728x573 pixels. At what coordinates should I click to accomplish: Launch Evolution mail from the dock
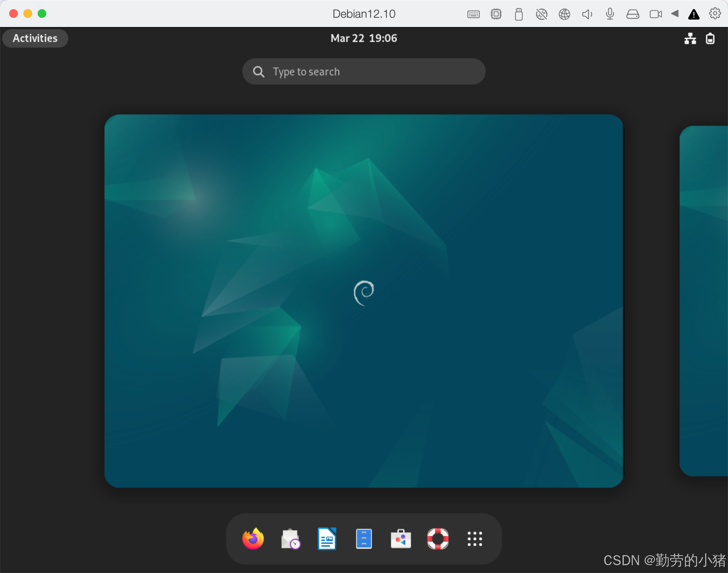point(290,539)
